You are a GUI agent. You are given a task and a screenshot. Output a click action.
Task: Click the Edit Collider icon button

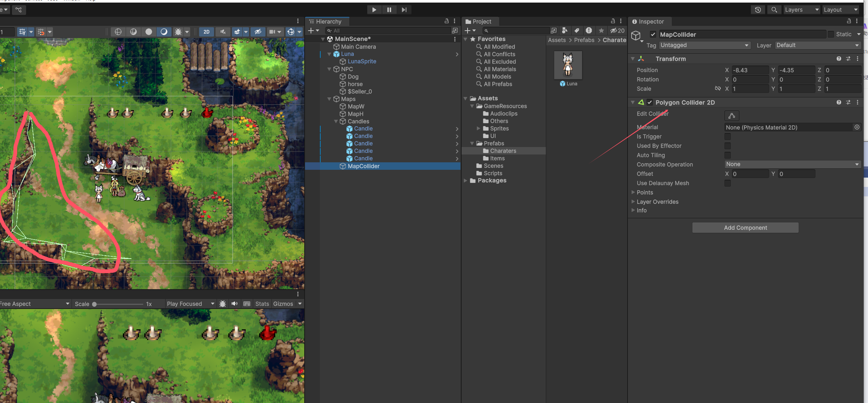[732, 116]
